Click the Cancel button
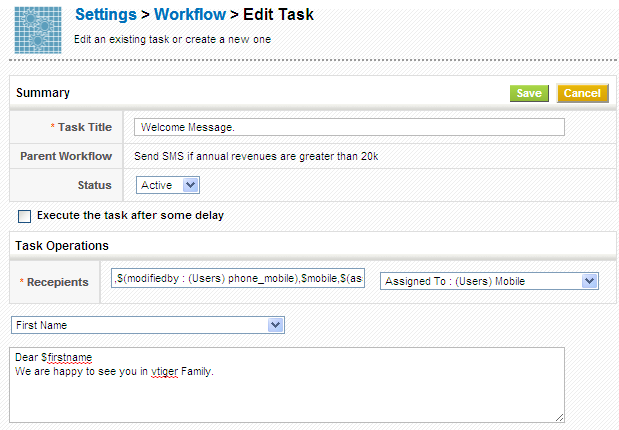 click(x=582, y=93)
